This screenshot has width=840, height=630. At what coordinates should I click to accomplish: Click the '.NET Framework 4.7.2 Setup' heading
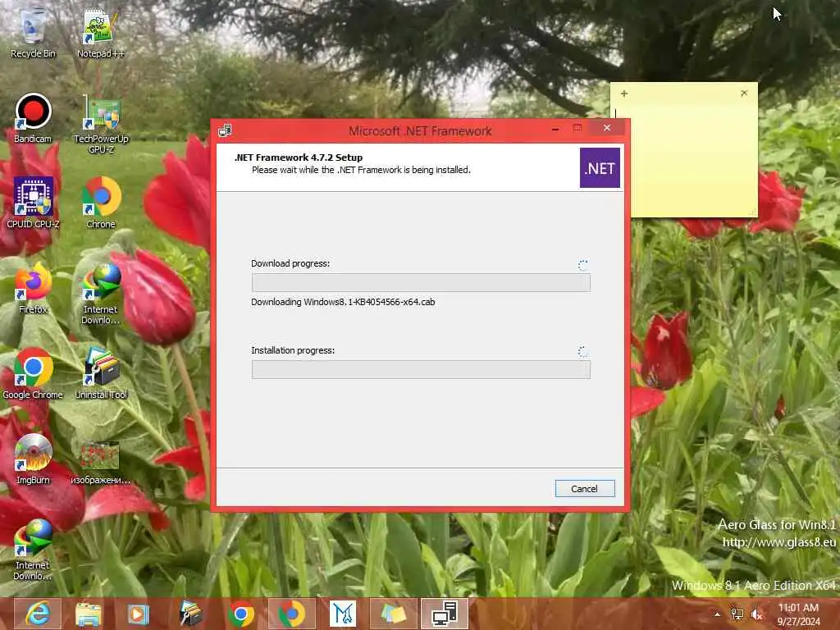[299, 157]
